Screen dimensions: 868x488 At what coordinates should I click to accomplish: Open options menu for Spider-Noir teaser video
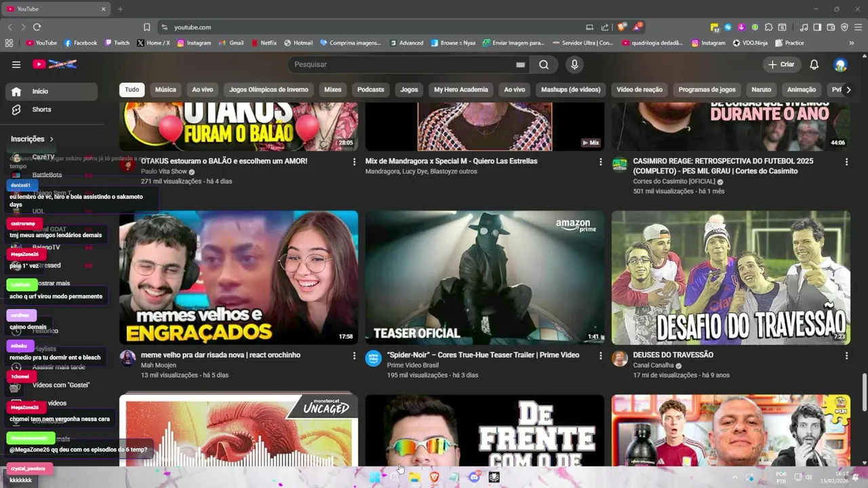(600, 356)
